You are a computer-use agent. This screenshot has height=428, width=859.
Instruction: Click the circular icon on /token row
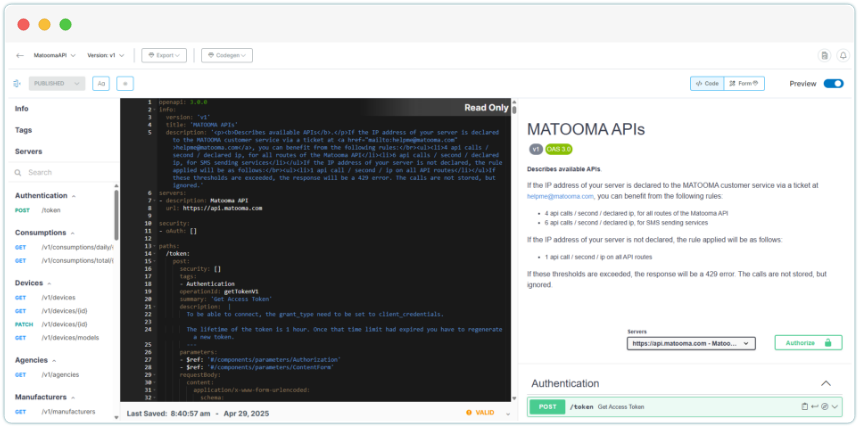[824, 407]
